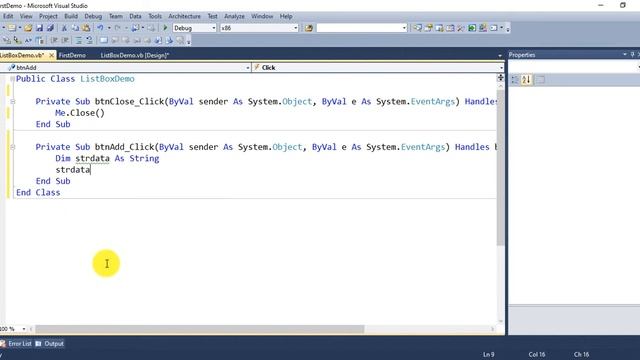The image size is (640, 360).
Task: Click the editor window split bar handle
Action: (500, 78)
